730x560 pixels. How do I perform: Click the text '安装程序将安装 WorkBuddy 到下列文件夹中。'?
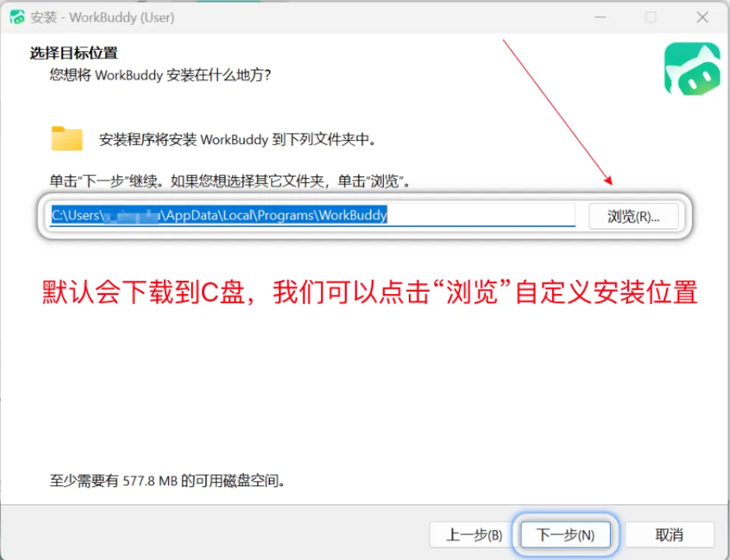(x=238, y=139)
